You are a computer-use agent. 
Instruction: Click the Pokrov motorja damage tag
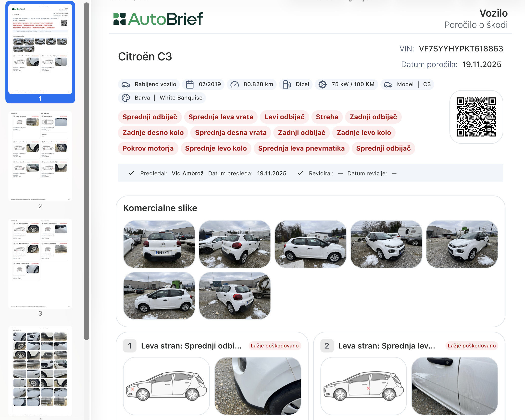pyautogui.click(x=148, y=148)
